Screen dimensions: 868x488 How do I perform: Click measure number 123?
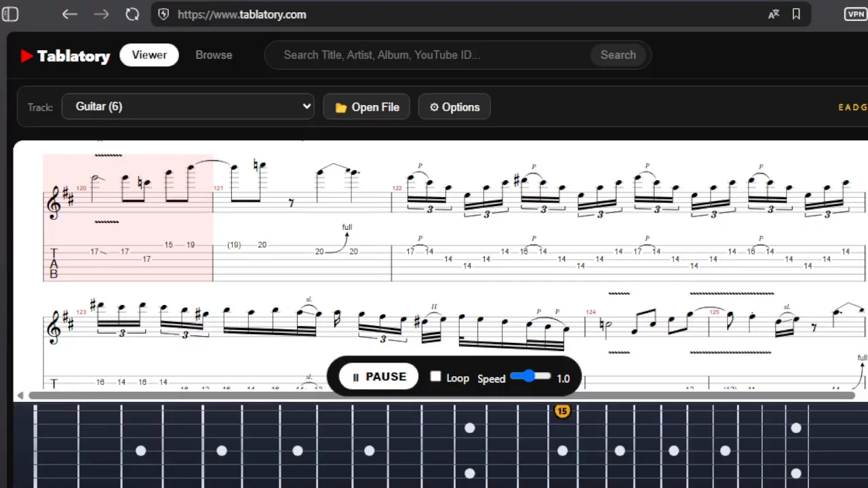pyautogui.click(x=81, y=312)
